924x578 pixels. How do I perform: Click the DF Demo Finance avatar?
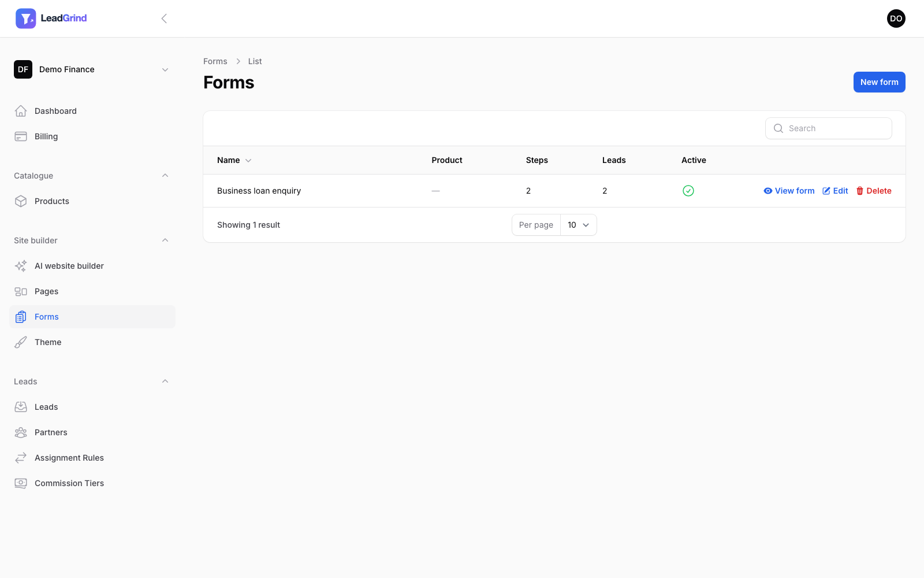[23, 69]
